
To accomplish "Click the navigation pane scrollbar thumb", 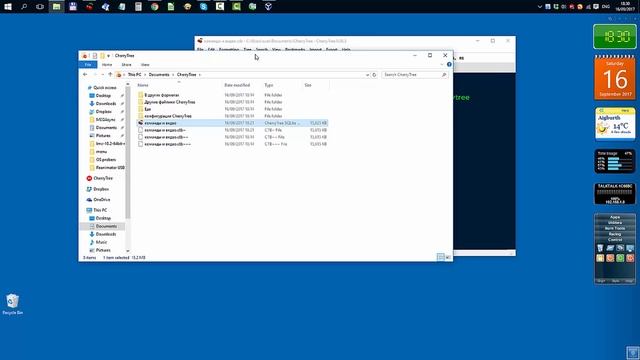I will (128, 153).
